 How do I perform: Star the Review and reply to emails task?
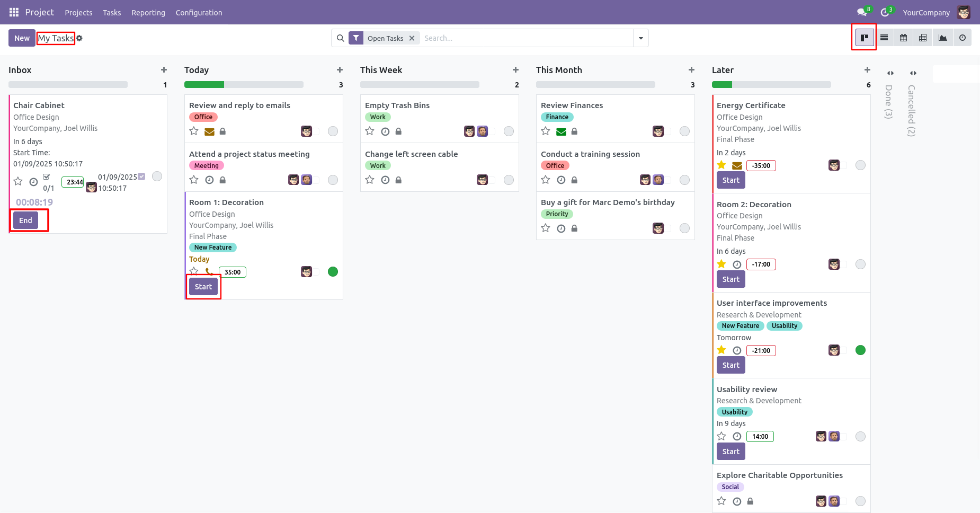(194, 131)
